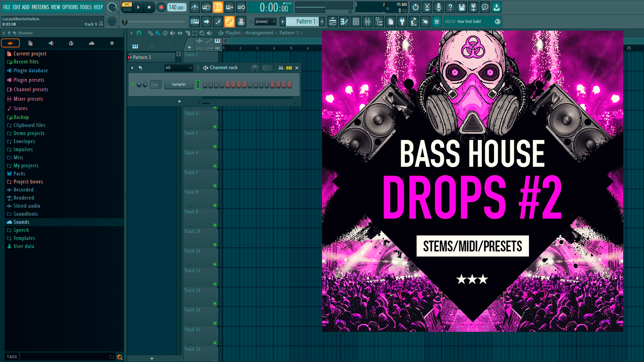The height and width of the screenshot is (362, 644).
Task: Open the project picker files icon
Action: [x=391, y=21]
